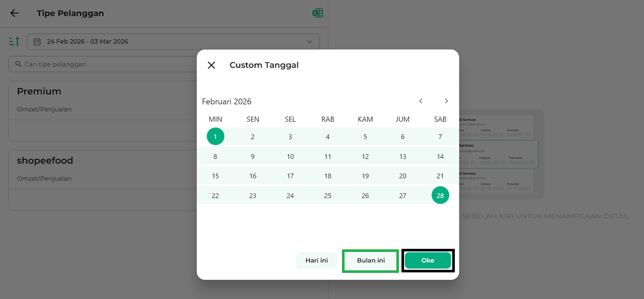Screen dimensions: 644x299
Task: Open the shopeefood customer type card
Action: pyautogui.click(x=103, y=179)
